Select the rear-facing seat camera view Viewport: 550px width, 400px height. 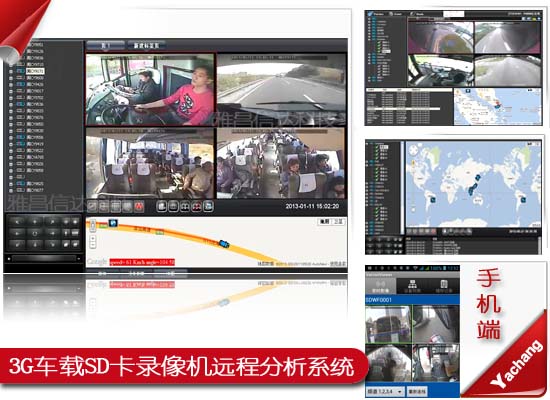click(150, 163)
